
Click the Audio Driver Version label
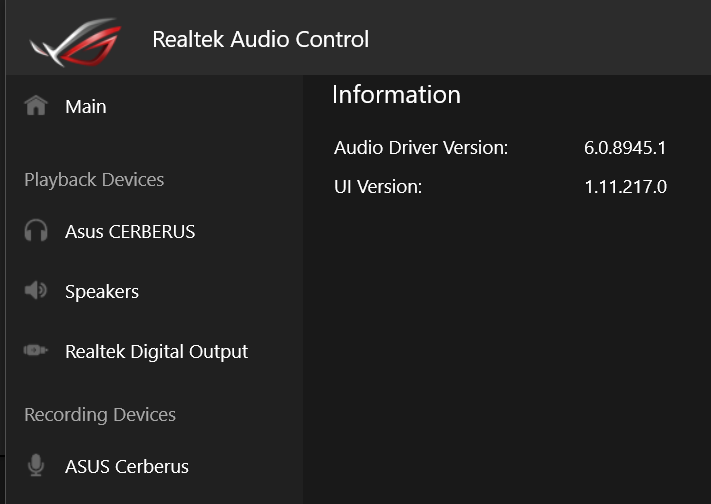421,147
